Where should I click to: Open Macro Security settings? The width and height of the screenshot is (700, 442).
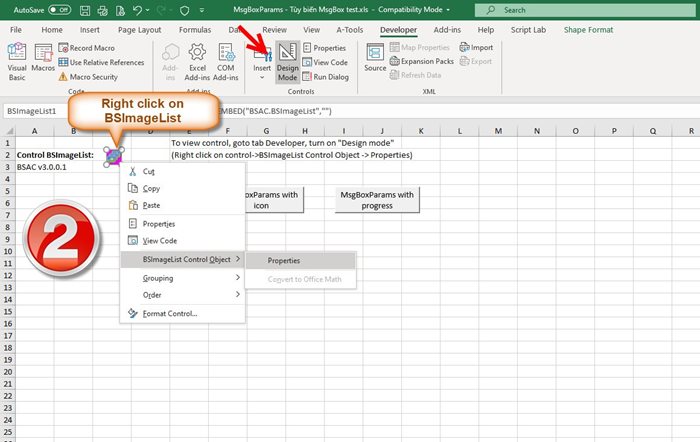88,77
